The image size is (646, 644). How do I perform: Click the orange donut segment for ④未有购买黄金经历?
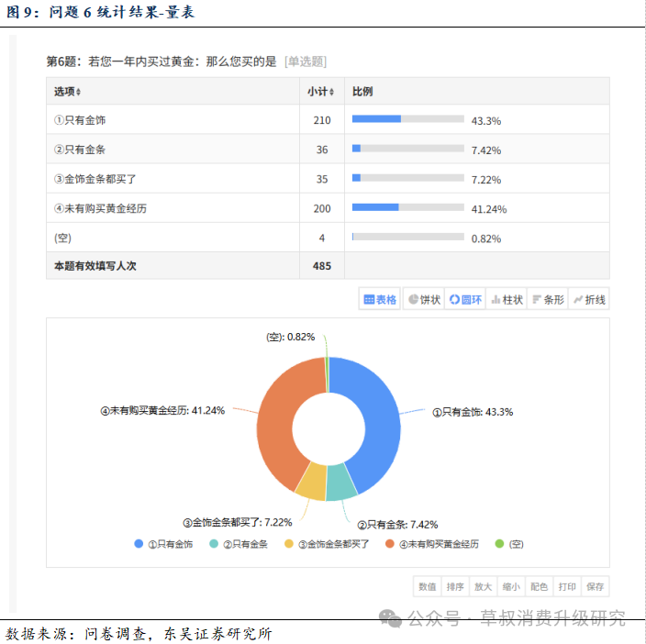pos(276,420)
